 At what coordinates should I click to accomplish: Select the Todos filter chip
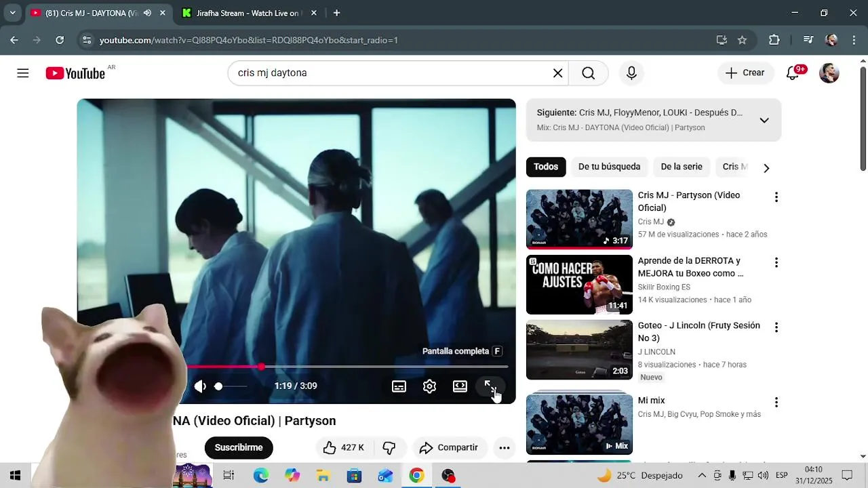[546, 167]
